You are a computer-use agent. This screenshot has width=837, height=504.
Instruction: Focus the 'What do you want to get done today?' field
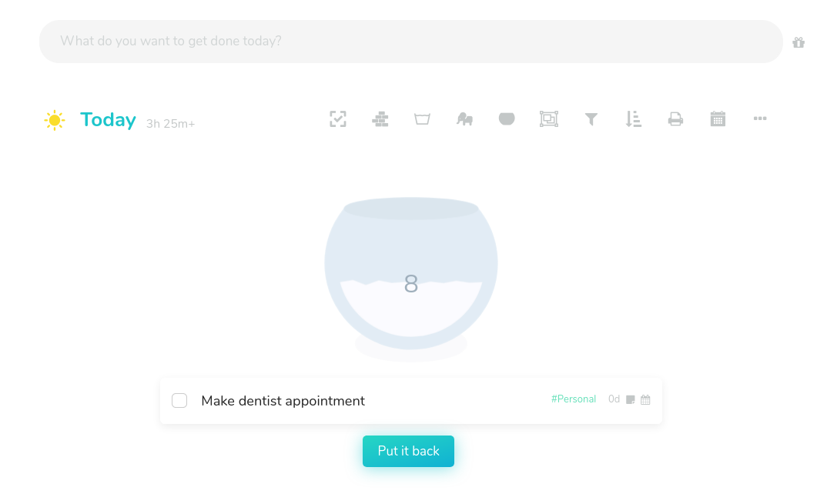[411, 42]
